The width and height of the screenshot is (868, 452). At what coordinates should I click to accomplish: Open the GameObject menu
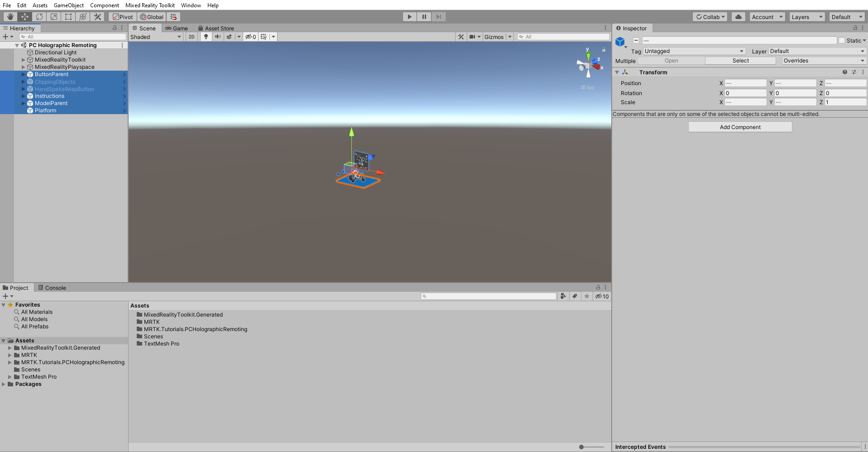click(x=69, y=5)
